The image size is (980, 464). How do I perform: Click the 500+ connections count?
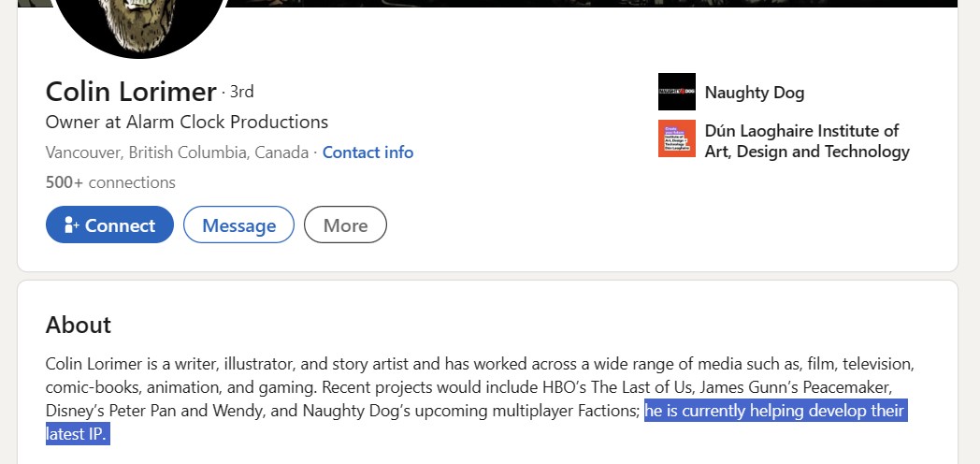point(110,182)
